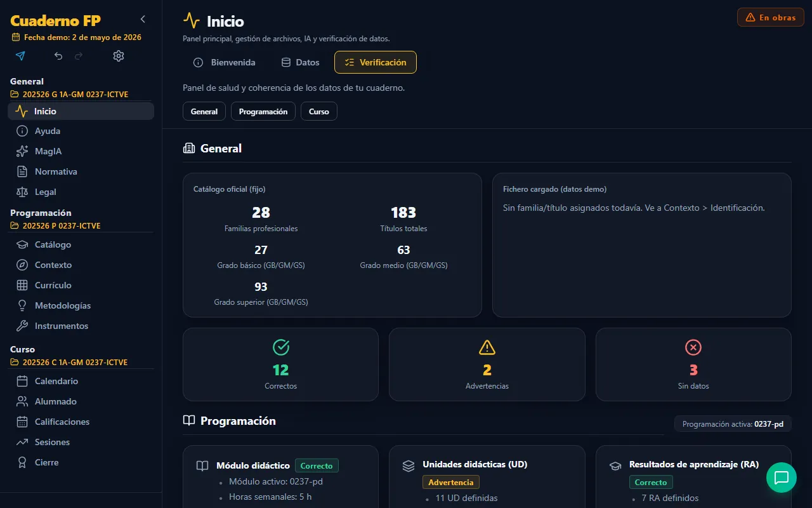812x508 pixels.
Task: Click the red cross icon above Sin datos
Action: pos(693,347)
